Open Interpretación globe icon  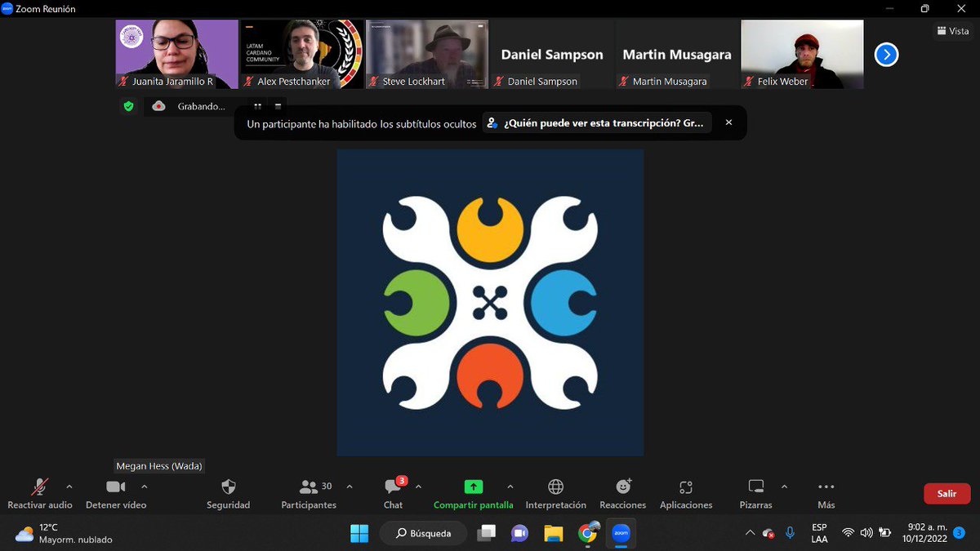[556, 494]
